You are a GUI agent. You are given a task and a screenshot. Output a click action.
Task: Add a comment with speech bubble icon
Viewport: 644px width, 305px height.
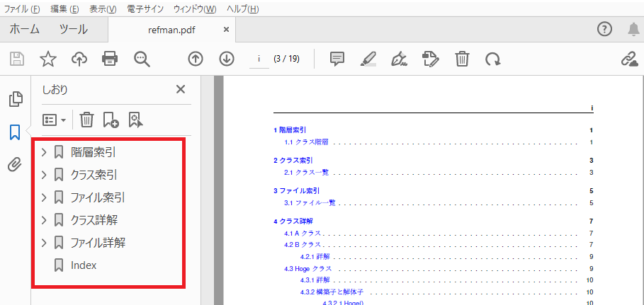point(337,59)
